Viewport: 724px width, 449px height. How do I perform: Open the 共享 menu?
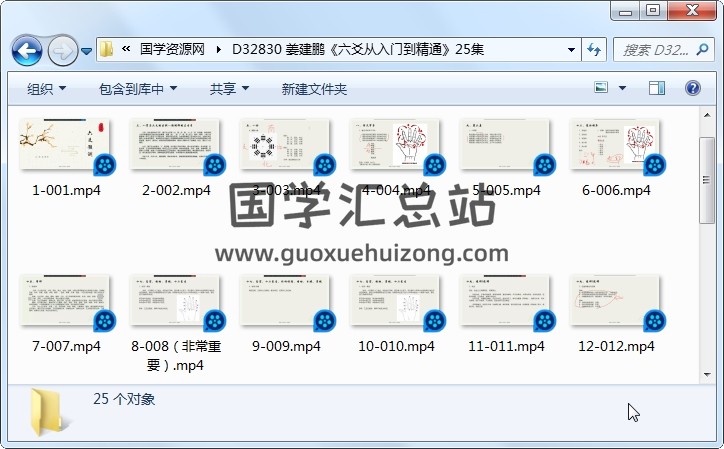(229, 89)
